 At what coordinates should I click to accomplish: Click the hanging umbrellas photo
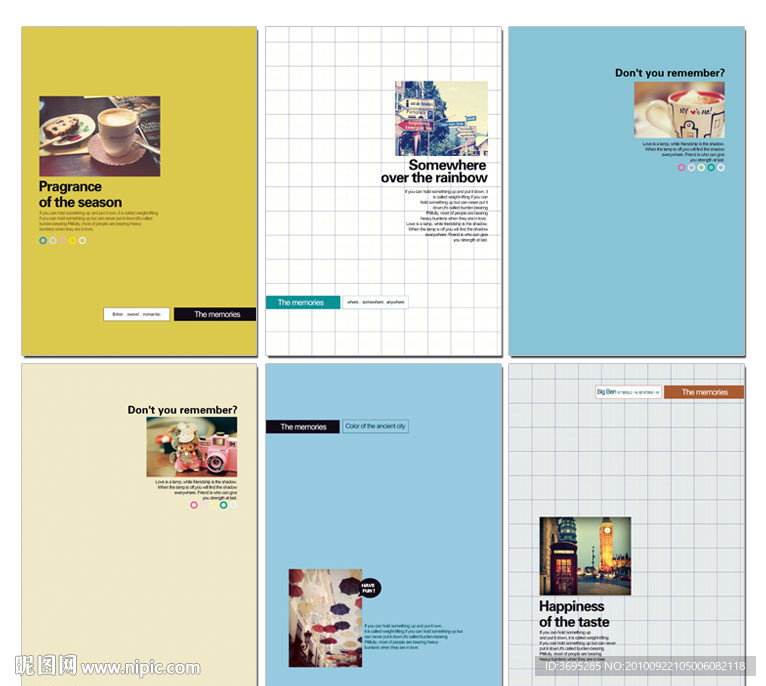325,618
